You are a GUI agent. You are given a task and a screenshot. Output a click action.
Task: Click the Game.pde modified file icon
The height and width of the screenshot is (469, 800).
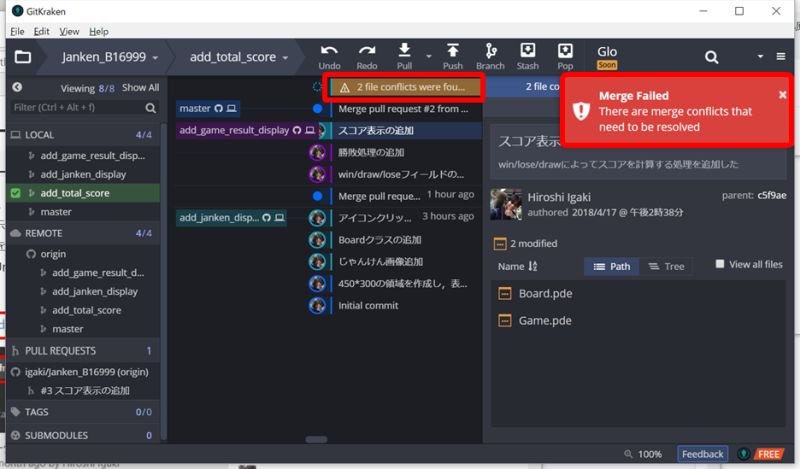pos(505,320)
